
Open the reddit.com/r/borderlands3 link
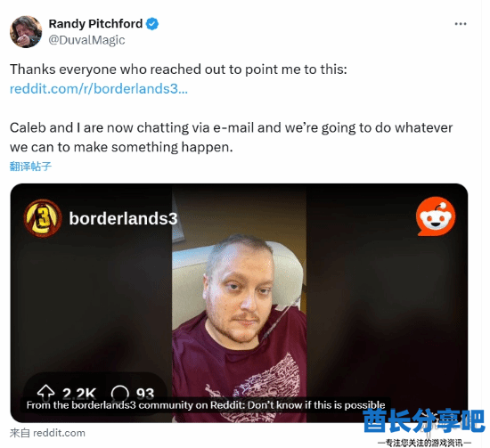coord(99,89)
